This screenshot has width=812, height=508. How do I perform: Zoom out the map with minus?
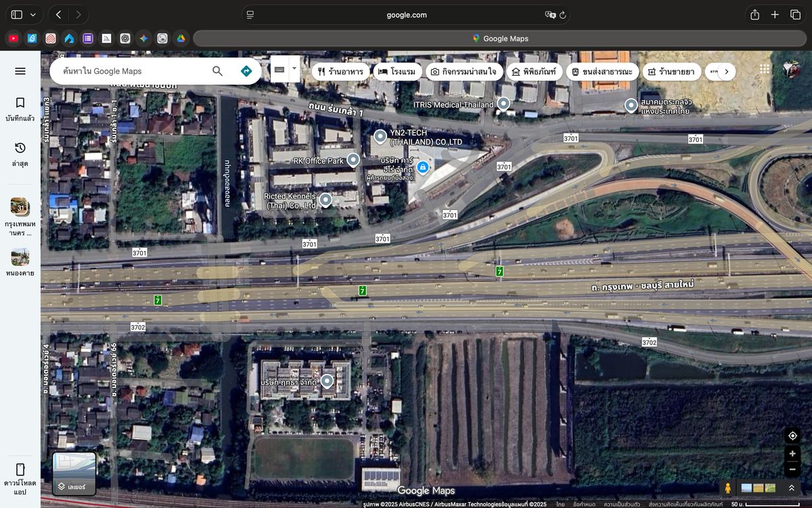[x=792, y=469]
